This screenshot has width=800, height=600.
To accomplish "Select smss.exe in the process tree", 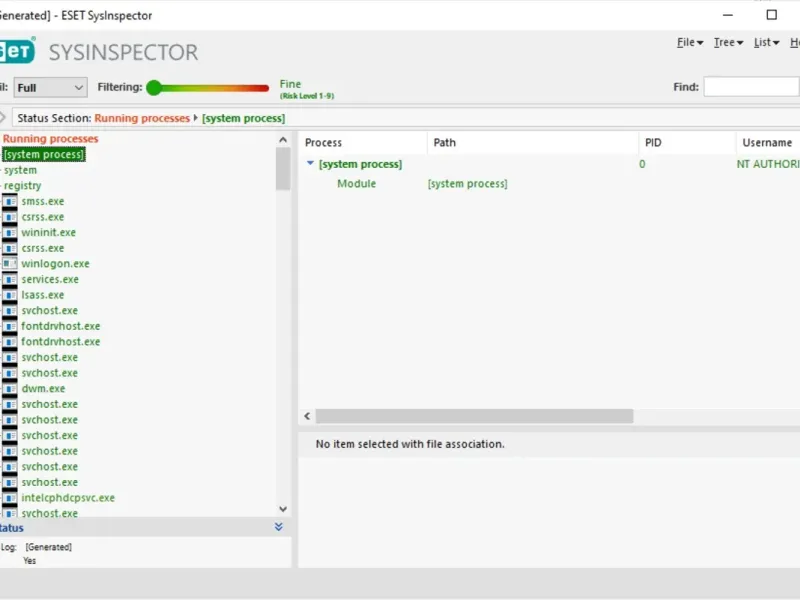I will click(43, 202).
